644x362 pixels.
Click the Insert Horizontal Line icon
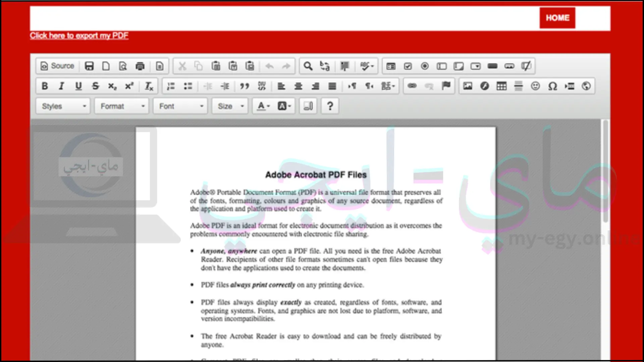(518, 86)
